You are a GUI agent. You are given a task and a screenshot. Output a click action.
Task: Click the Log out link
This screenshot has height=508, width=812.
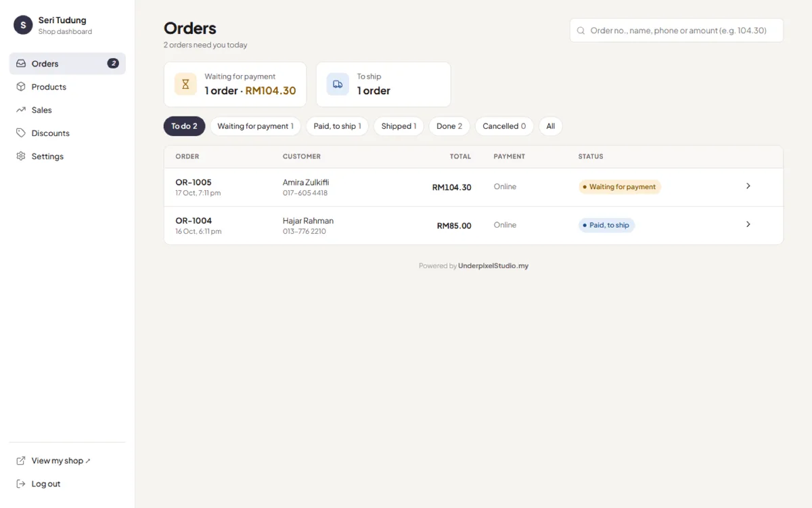point(68,484)
